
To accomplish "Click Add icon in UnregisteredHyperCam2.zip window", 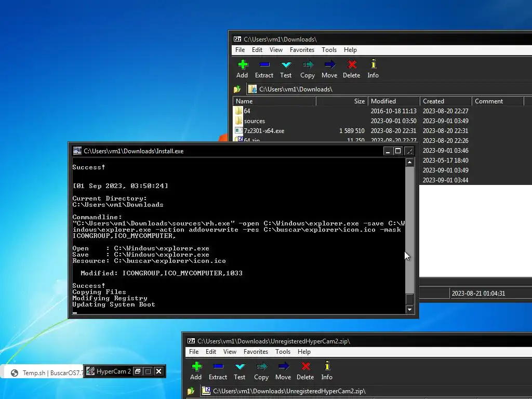I will [196, 366].
